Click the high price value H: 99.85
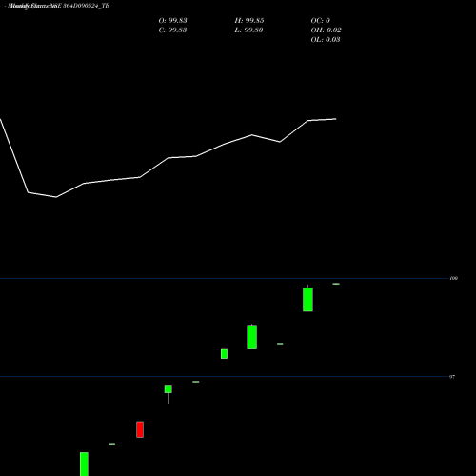476x476 pixels. (x=249, y=21)
